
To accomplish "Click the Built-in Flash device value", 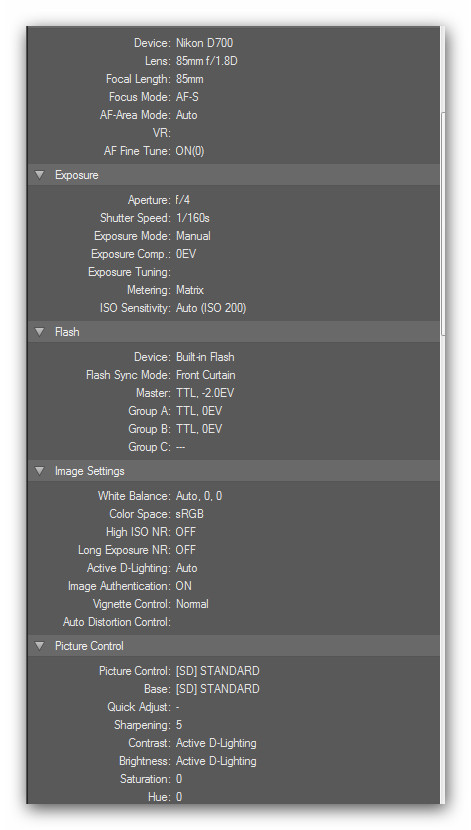I will click(205, 357).
